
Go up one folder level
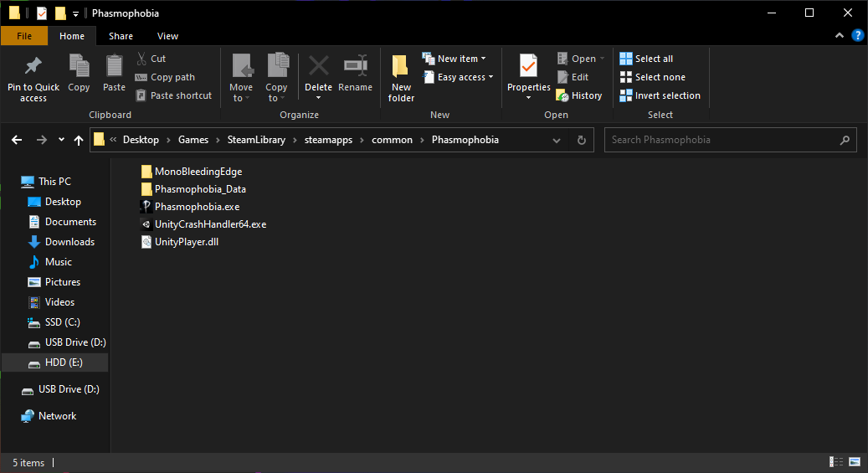[x=79, y=140]
